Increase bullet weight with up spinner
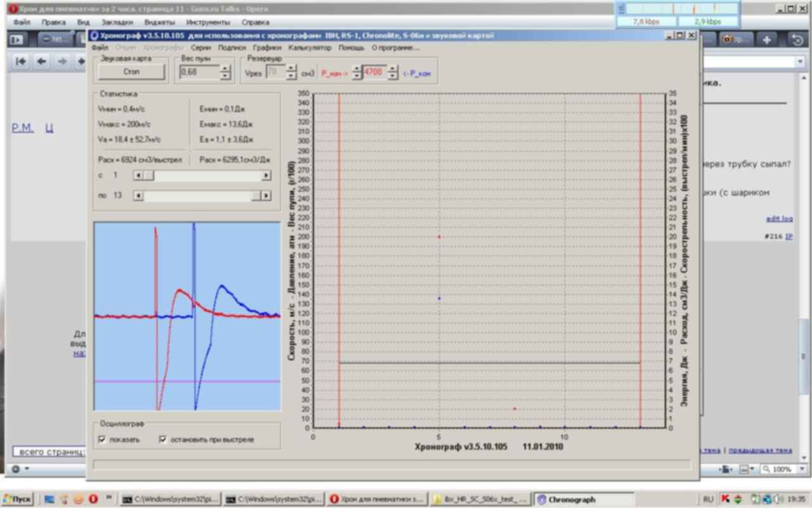 [x=225, y=68]
